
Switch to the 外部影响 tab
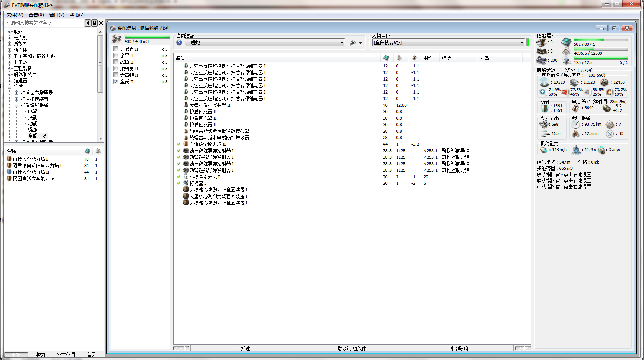coord(459,348)
